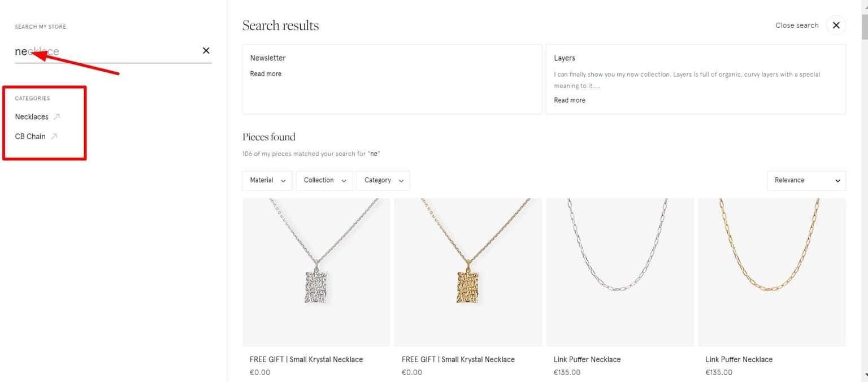This screenshot has height=382, width=868.
Task: Click Read more under Newsletter
Action: click(266, 74)
